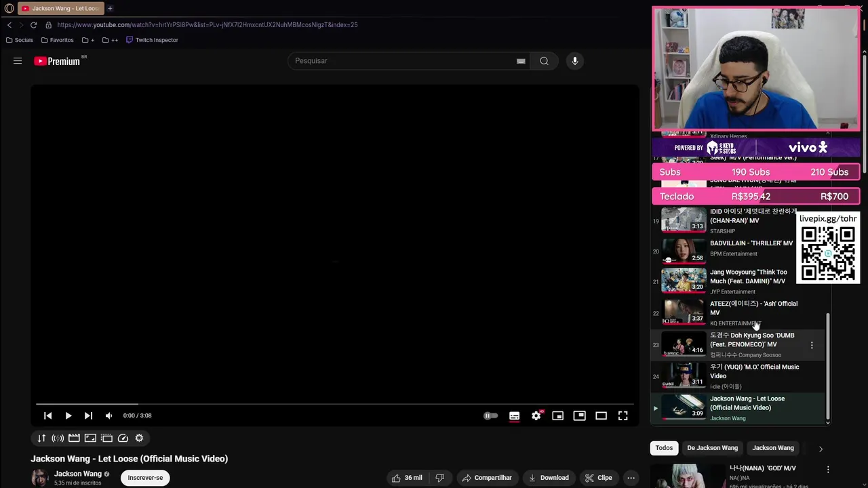Viewport: 868px width, 488px height.
Task: Play YUQI 'M.O.' Official Music Video
Action: tap(738, 376)
